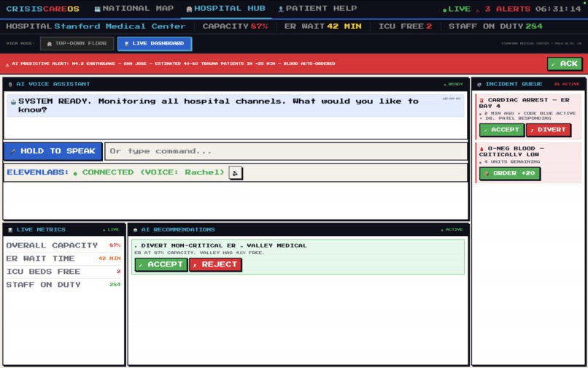Accept the Cardiac Arrest ER Bay 4 incident

point(501,130)
